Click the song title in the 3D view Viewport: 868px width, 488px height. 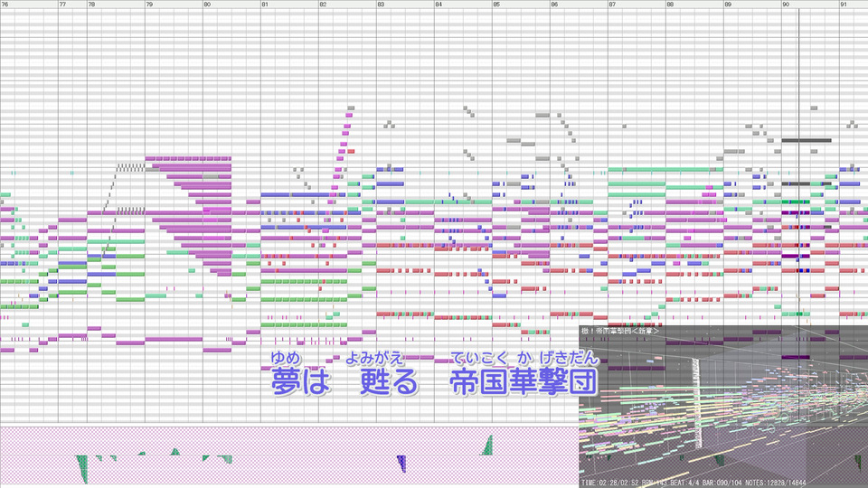pos(620,331)
